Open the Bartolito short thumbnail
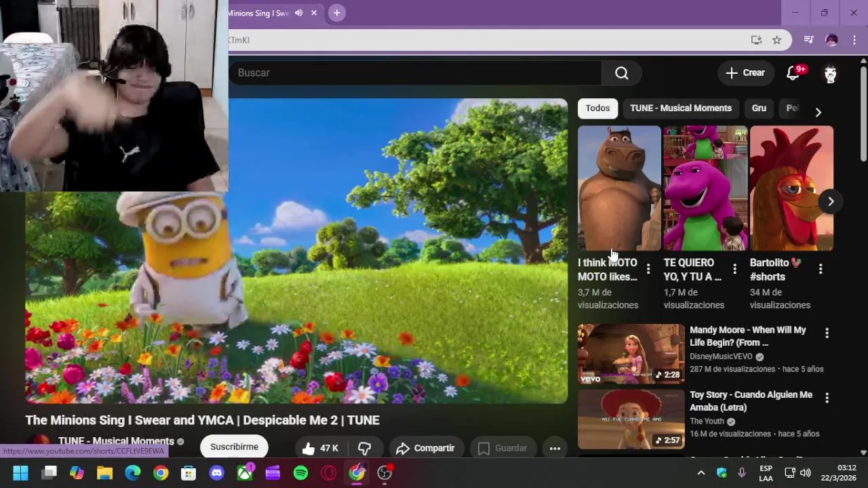The height and width of the screenshot is (488, 868). [x=791, y=188]
